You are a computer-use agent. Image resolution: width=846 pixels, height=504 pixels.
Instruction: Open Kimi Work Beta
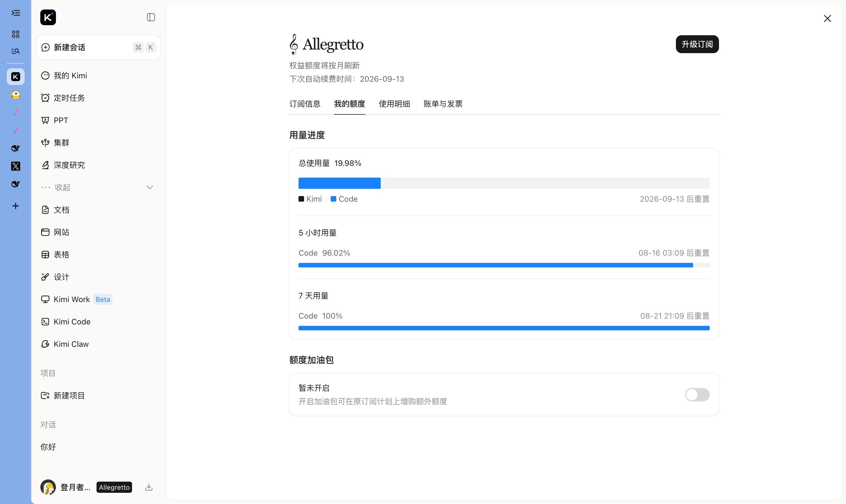[98, 300]
